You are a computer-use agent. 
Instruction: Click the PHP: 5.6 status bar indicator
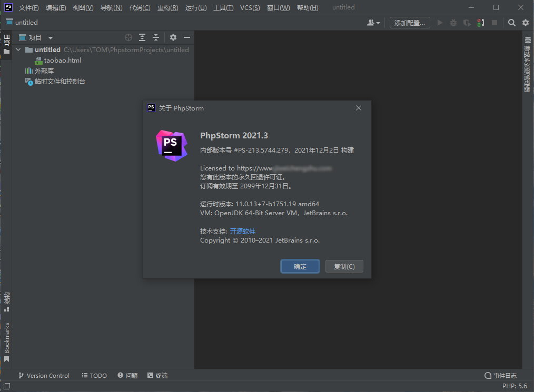coord(515,386)
